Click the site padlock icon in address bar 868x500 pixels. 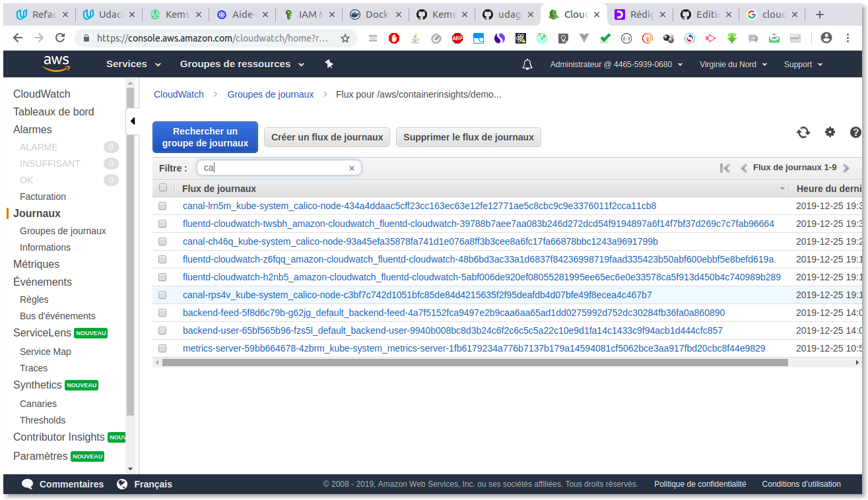[x=86, y=38]
